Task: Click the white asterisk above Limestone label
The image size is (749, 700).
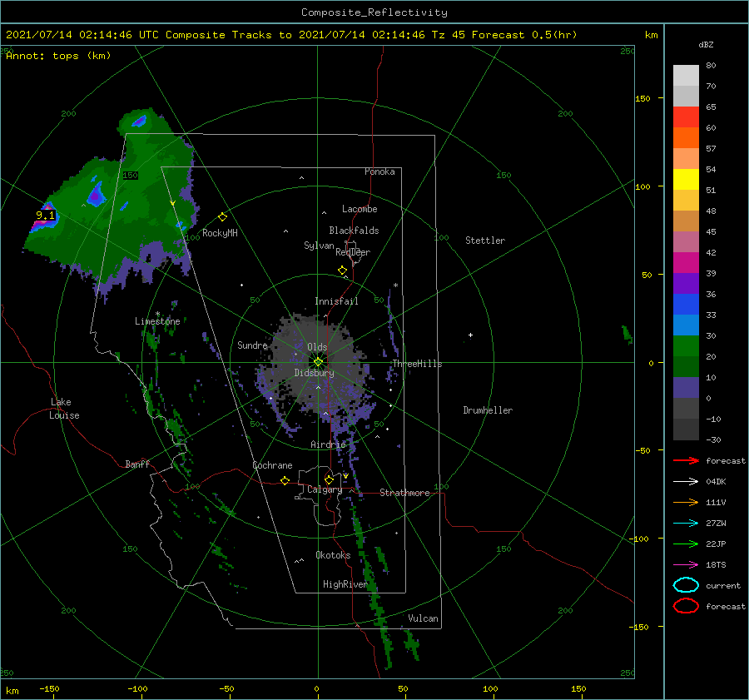Action: pyautogui.click(x=157, y=314)
